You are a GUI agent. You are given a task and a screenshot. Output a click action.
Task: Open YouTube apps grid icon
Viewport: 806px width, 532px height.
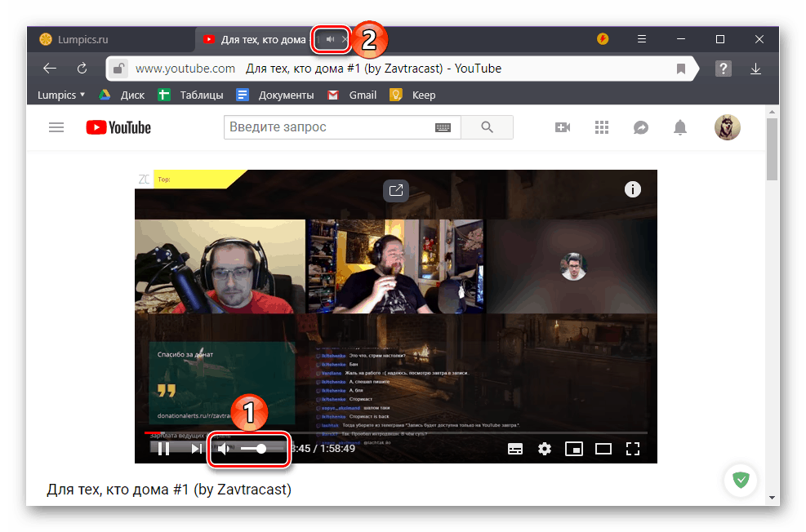pos(602,126)
